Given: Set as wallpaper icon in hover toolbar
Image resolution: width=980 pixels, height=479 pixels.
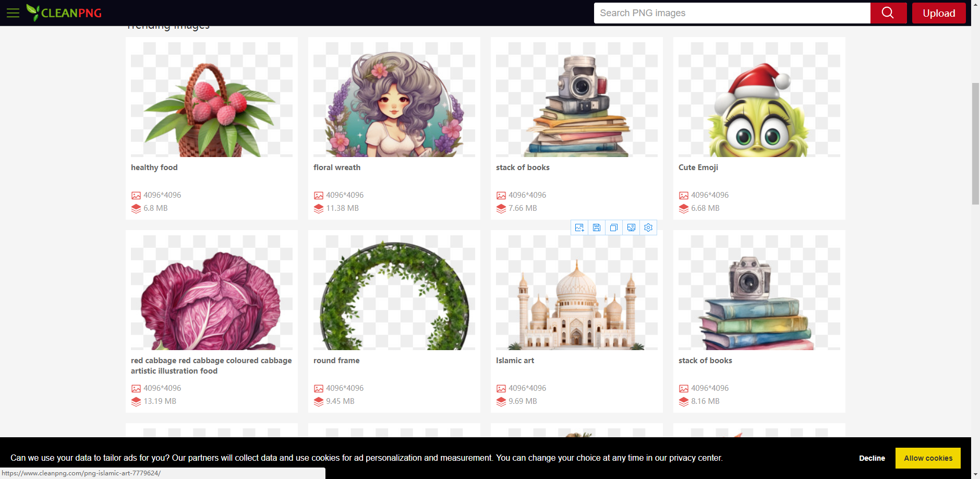Looking at the screenshot, I should click(631, 227).
